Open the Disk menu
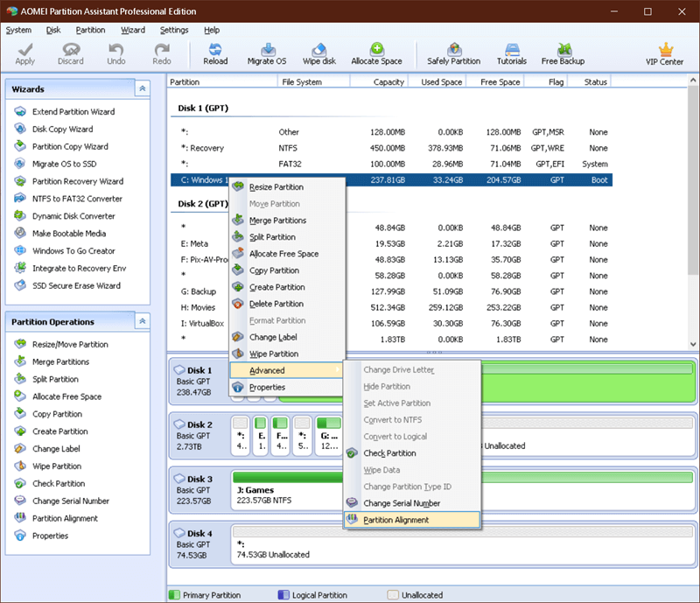 tap(53, 30)
